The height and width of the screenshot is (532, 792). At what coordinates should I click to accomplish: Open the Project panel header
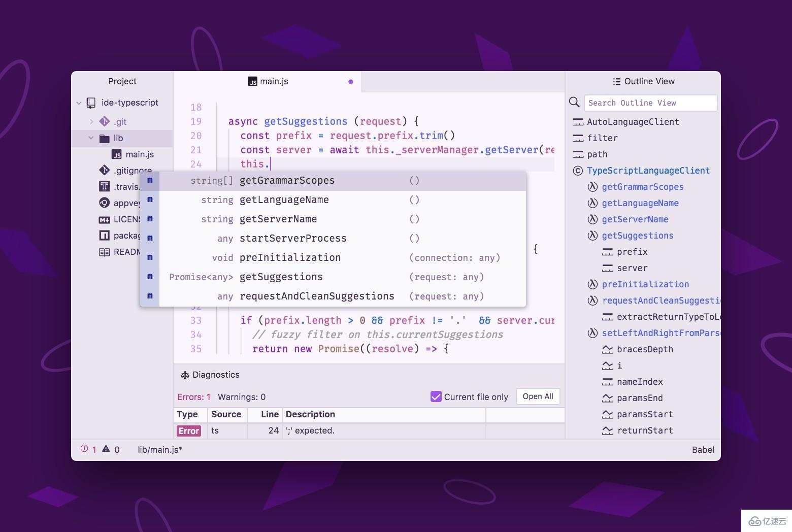(122, 81)
